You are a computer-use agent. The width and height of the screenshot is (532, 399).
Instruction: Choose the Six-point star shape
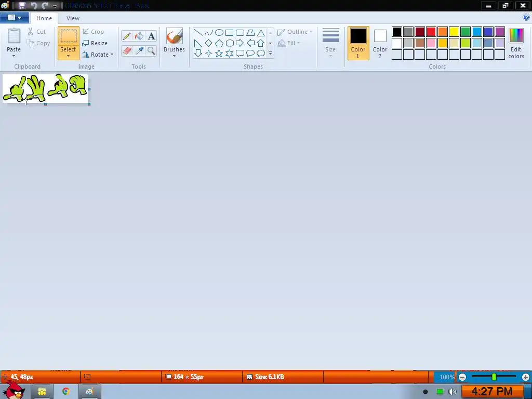click(229, 54)
